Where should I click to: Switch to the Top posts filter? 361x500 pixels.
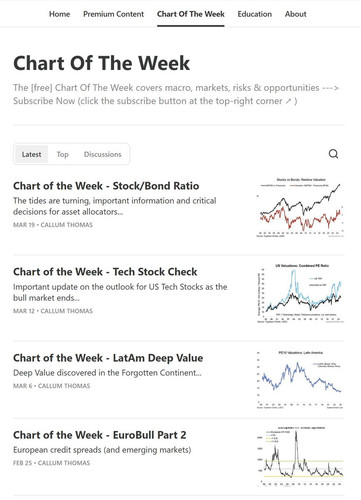(62, 154)
